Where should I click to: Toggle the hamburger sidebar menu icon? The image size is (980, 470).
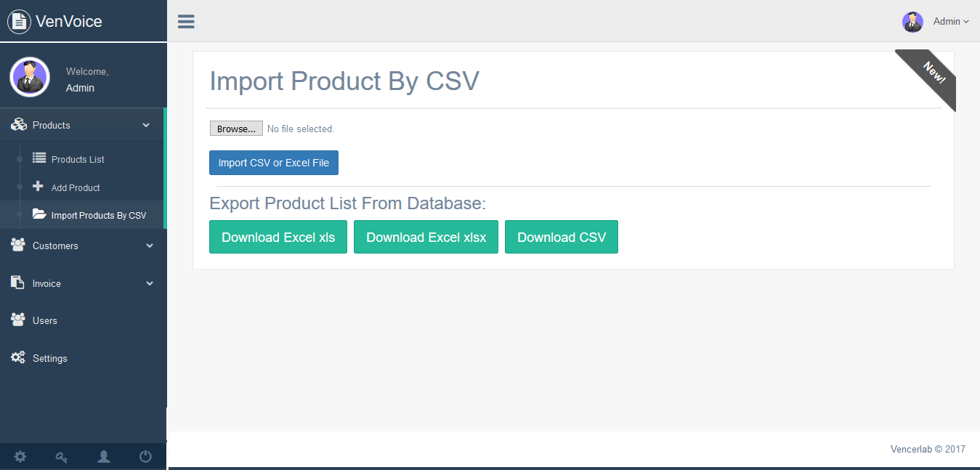(186, 22)
